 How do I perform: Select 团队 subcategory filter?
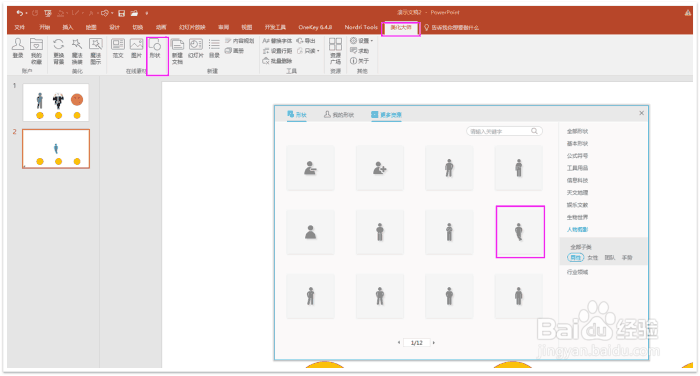point(609,258)
